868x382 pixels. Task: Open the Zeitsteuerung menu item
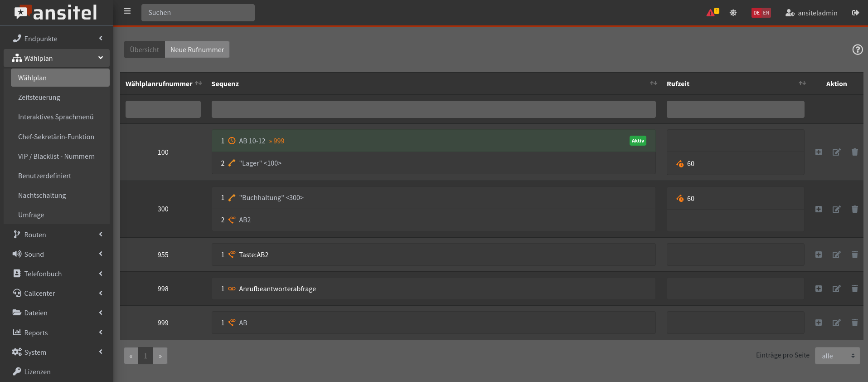[39, 98]
